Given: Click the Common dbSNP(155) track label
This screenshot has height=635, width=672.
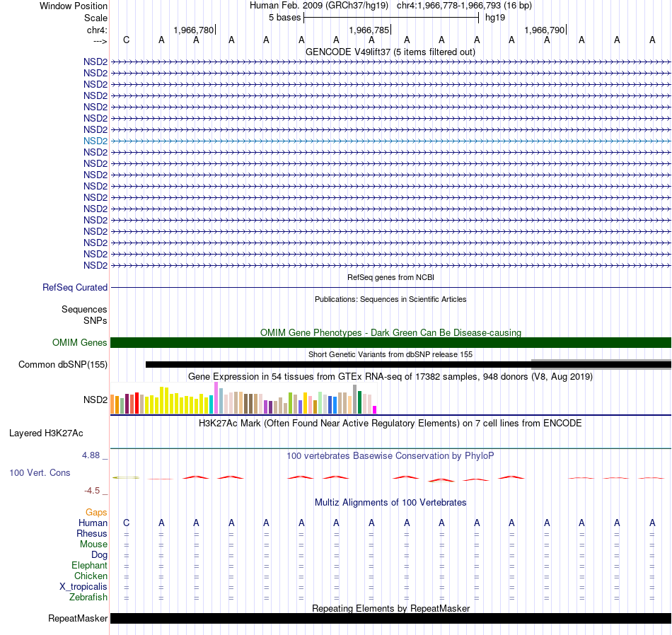Looking at the screenshot, I should pyautogui.click(x=62, y=365).
